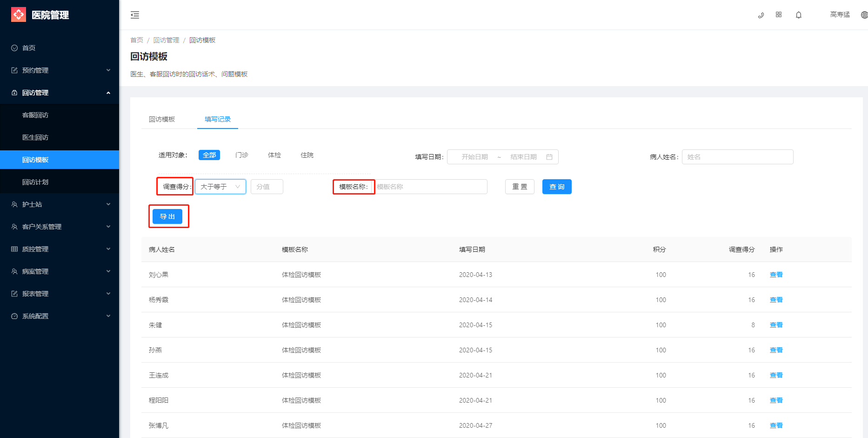Click the 预约管理 edit icon in sidebar
This screenshot has height=438, width=868.
tap(14, 70)
